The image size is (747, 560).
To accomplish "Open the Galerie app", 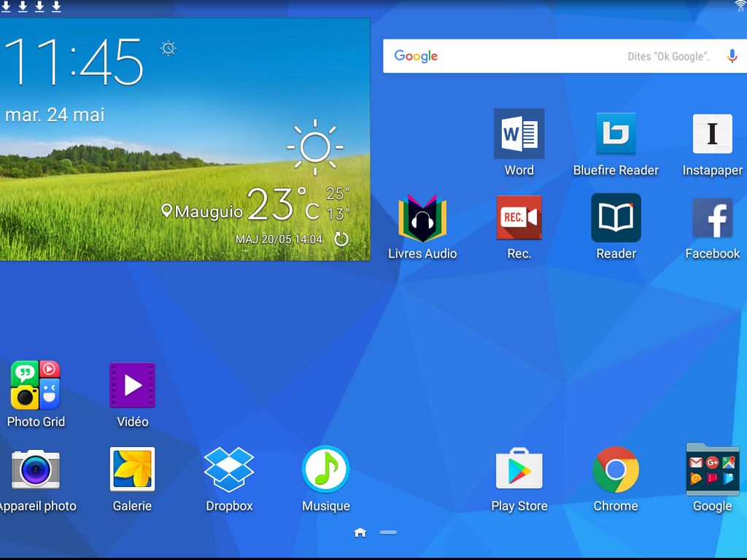I will click(x=132, y=470).
